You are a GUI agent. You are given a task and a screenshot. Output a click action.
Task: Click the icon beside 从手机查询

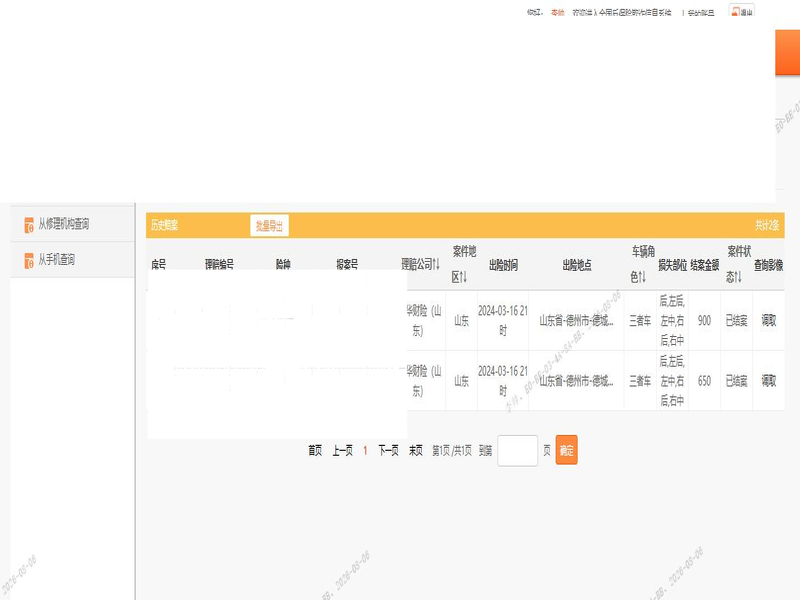29,260
